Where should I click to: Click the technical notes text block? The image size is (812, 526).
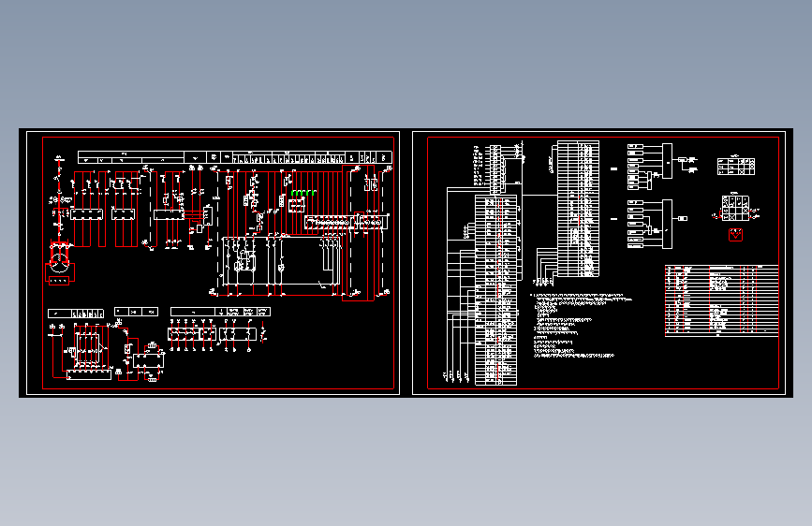[581, 326]
